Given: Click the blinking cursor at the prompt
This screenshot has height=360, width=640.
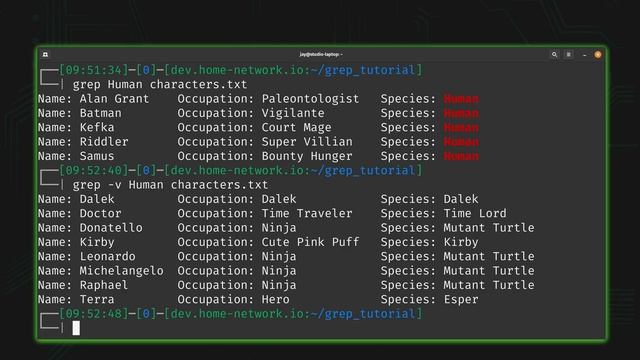Looking at the screenshot, I should (x=76, y=328).
